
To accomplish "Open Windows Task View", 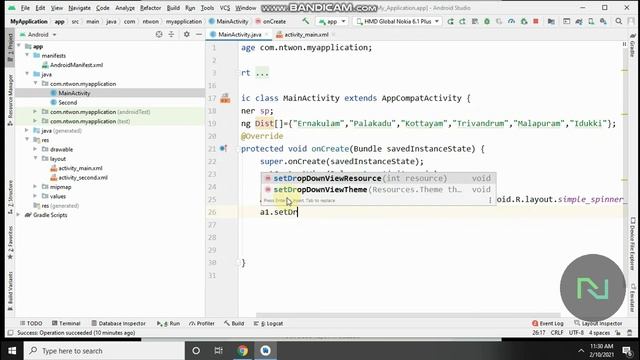I will (218, 351).
